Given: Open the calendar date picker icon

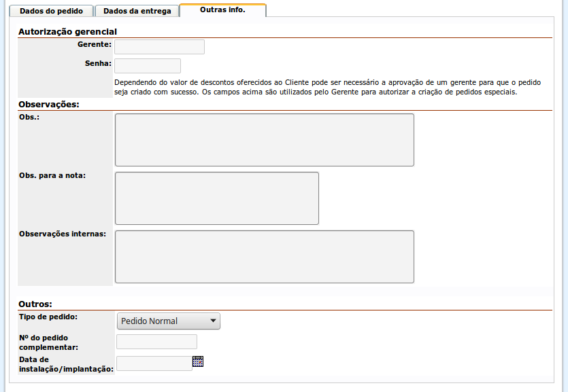Looking at the screenshot, I should [198, 361].
